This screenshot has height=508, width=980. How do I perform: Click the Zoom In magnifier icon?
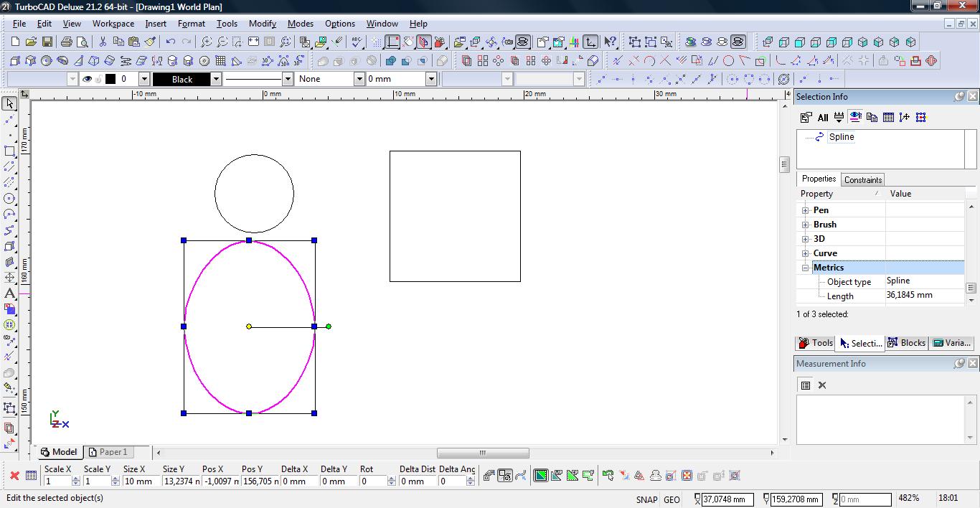(207, 42)
